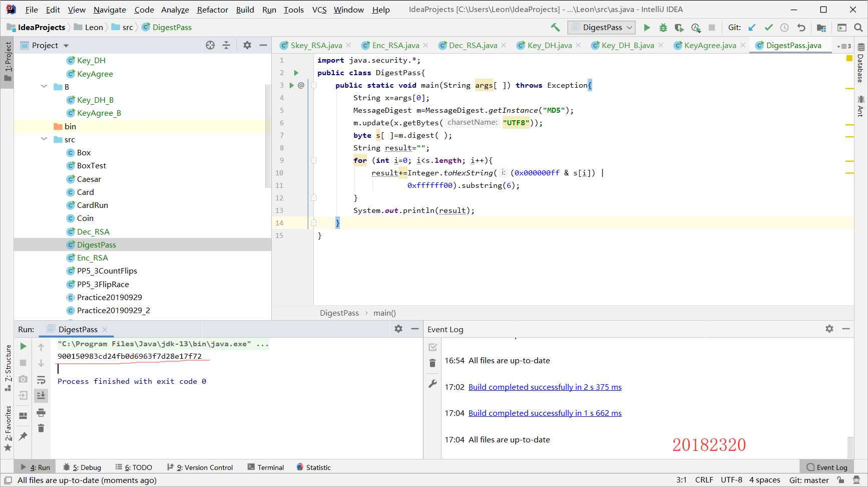This screenshot has width=868, height=487.
Task: Run DigestPass with the green toolbar arrow
Action: pyautogui.click(x=647, y=28)
